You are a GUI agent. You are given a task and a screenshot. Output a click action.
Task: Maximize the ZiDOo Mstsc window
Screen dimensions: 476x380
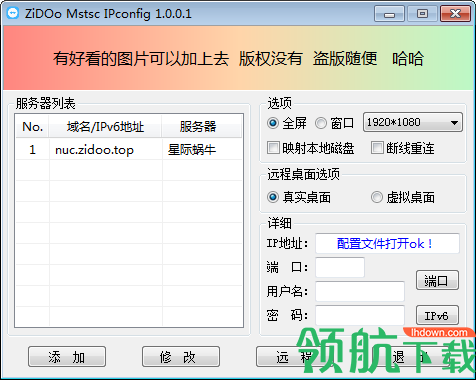pyautogui.click(x=422, y=14)
